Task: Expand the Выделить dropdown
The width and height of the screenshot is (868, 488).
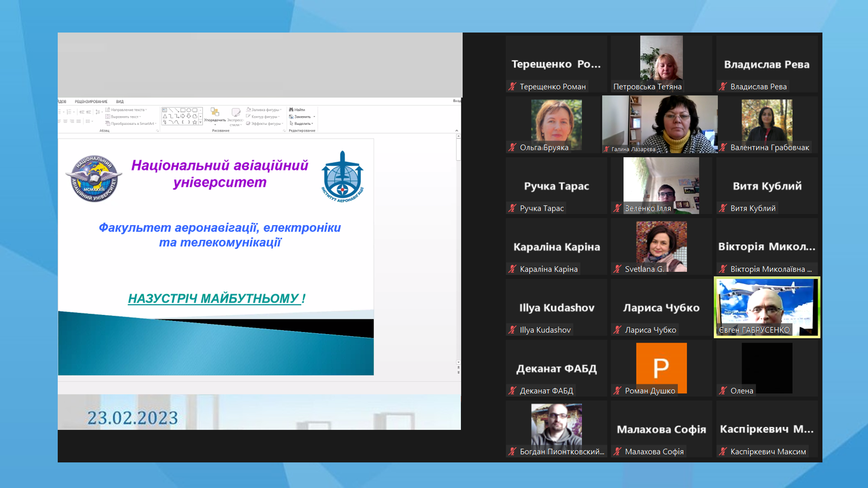Action: coord(312,124)
